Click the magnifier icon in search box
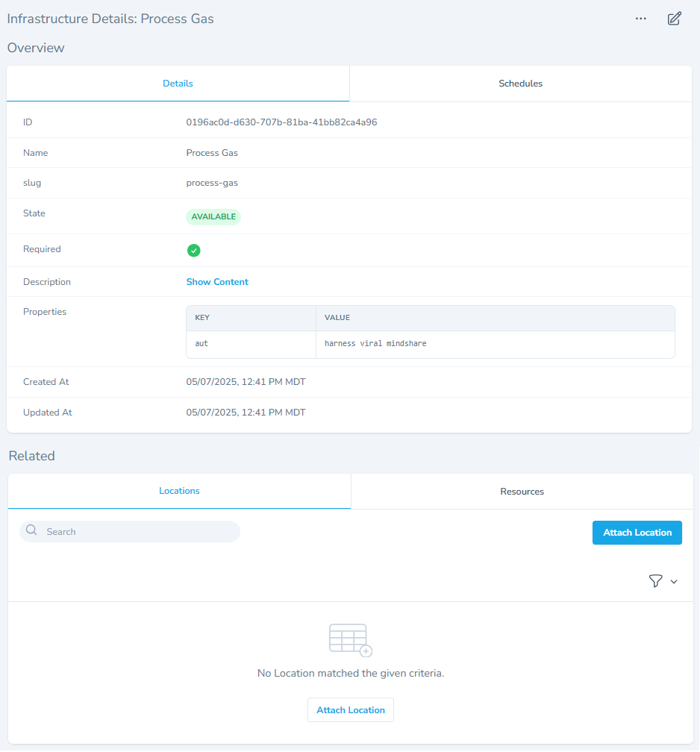 tap(31, 530)
